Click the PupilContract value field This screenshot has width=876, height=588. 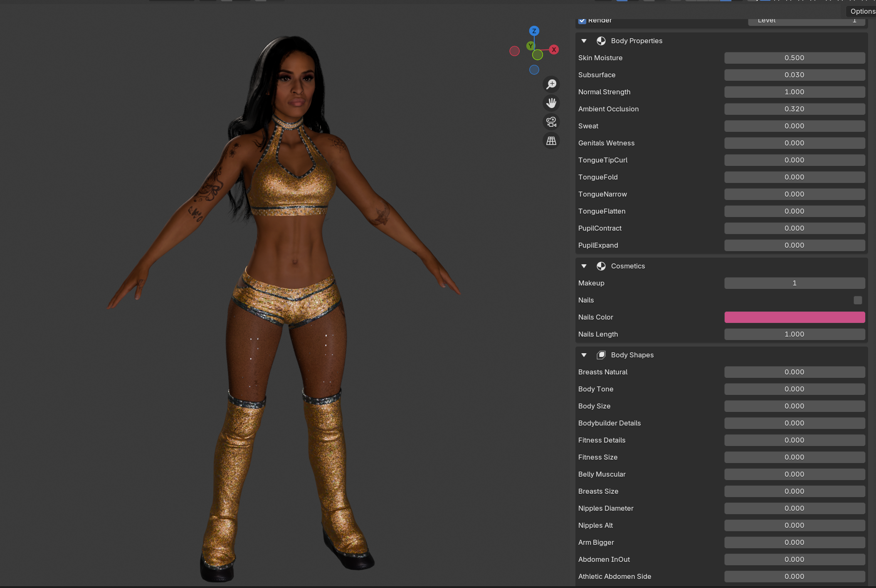795,228
